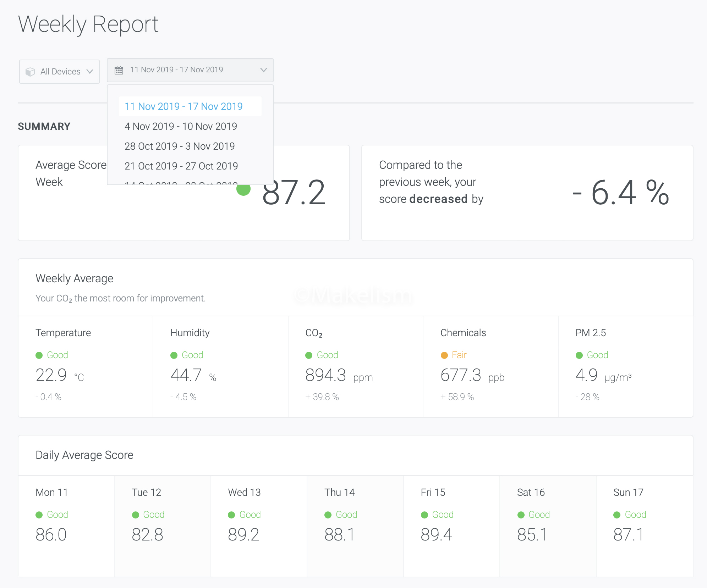The image size is (707, 588).
Task: Click the green Good dot under Temperature
Action: coord(39,355)
